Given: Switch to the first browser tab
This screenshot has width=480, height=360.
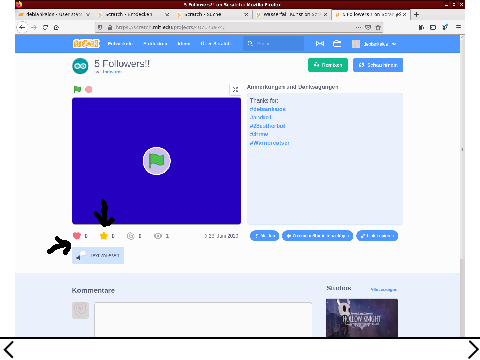Looking at the screenshot, I should pos(54,14).
